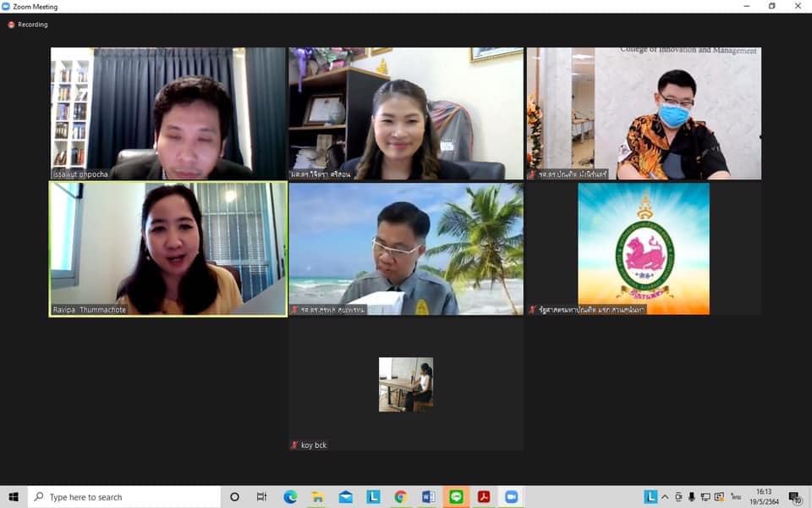Switch the Thai input language indicator
The height and width of the screenshot is (508, 812).
tap(736, 497)
